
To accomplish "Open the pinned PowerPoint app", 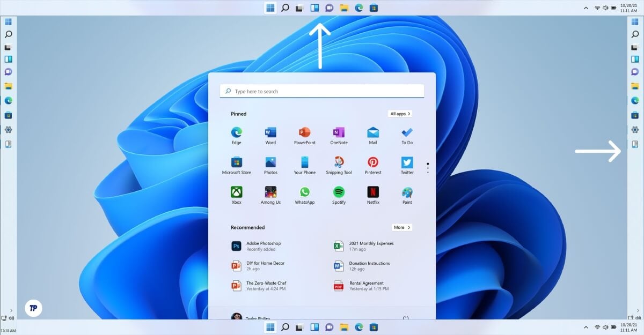I will 304,135.
